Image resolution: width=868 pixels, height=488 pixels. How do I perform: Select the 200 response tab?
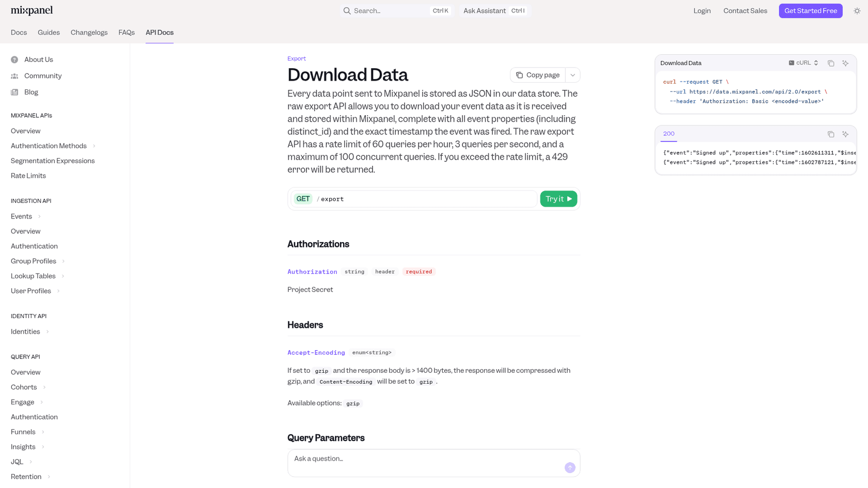669,134
